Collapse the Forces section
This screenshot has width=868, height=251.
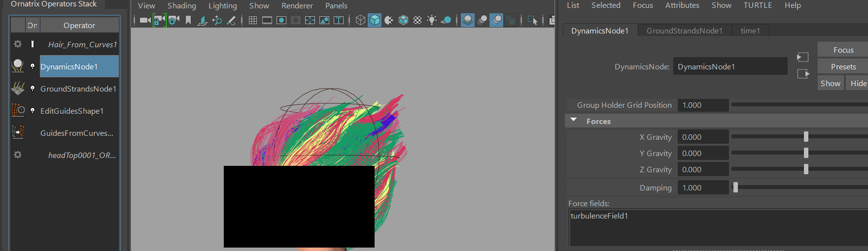574,121
